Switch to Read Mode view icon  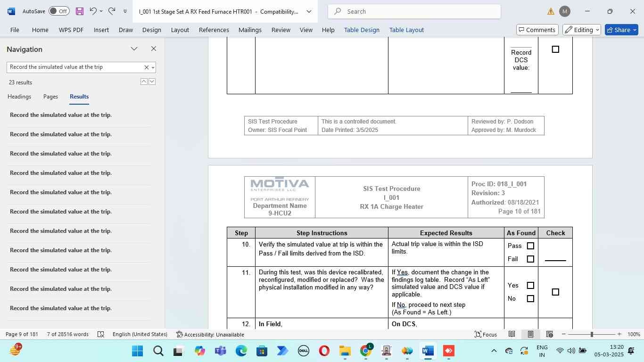pos(512,334)
